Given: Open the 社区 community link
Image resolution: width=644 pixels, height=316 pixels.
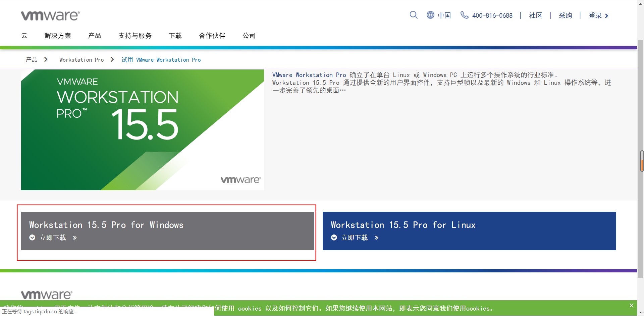Looking at the screenshot, I should pyautogui.click(x=535, y=15).
